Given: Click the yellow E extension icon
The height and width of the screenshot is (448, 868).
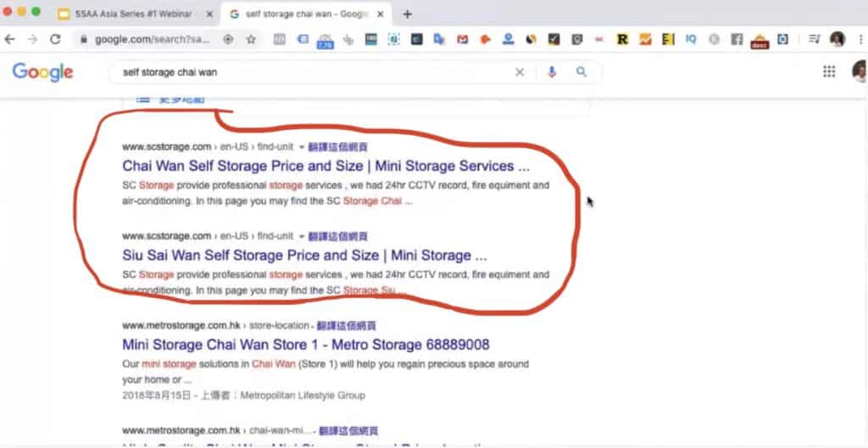Looking at the screenshot, I should click(668, 39).
